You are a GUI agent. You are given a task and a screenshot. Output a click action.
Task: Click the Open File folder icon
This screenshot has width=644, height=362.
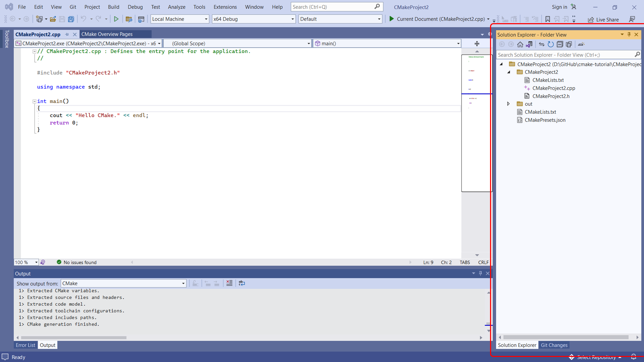point(53,19)
